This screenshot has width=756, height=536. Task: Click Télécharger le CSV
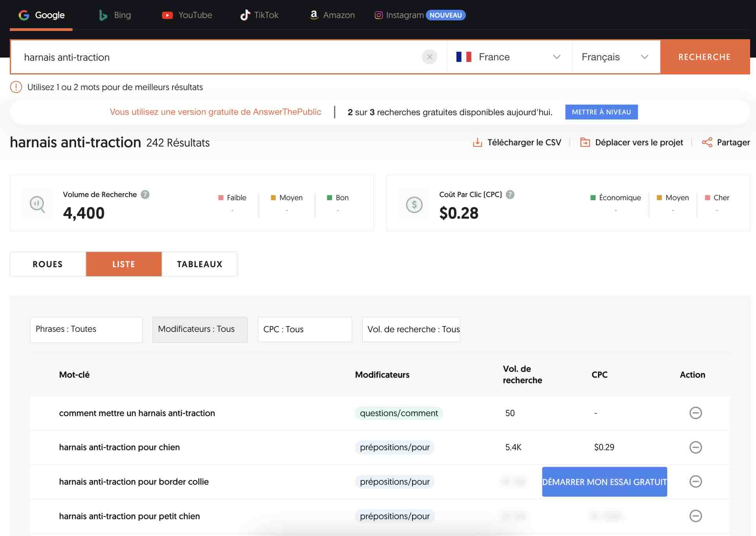[x=517, y=142]
